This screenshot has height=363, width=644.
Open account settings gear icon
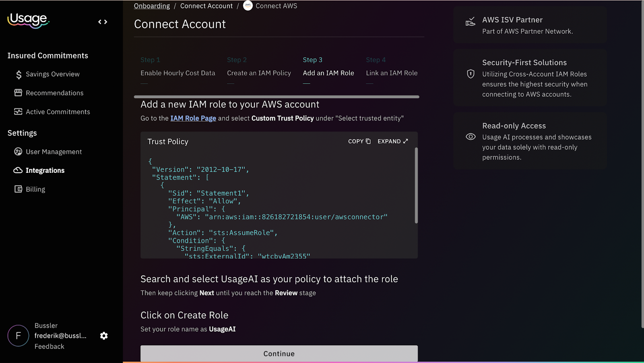pyautogui.click(x=104, y=336)
